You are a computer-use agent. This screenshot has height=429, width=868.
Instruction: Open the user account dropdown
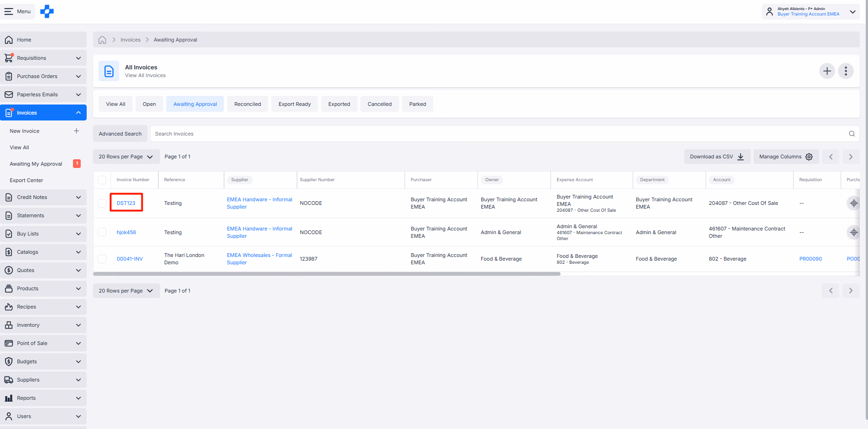click(811, 11)
